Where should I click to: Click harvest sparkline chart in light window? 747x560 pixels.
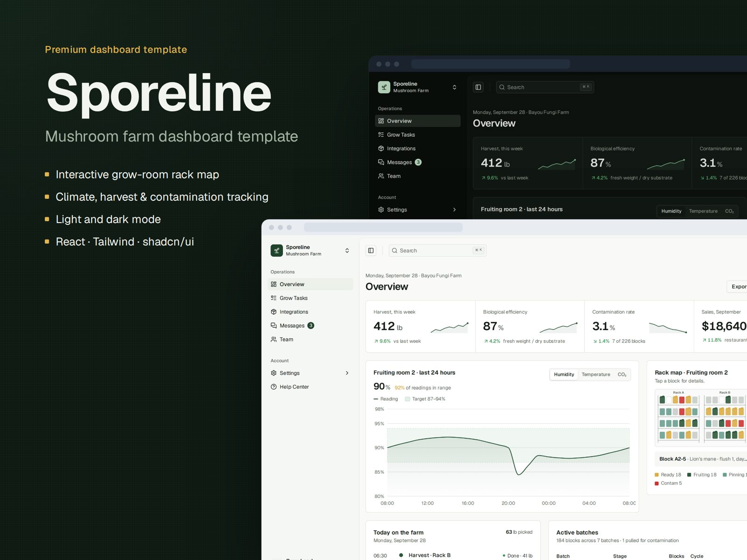pyautogui.click(x=449, y=327)
